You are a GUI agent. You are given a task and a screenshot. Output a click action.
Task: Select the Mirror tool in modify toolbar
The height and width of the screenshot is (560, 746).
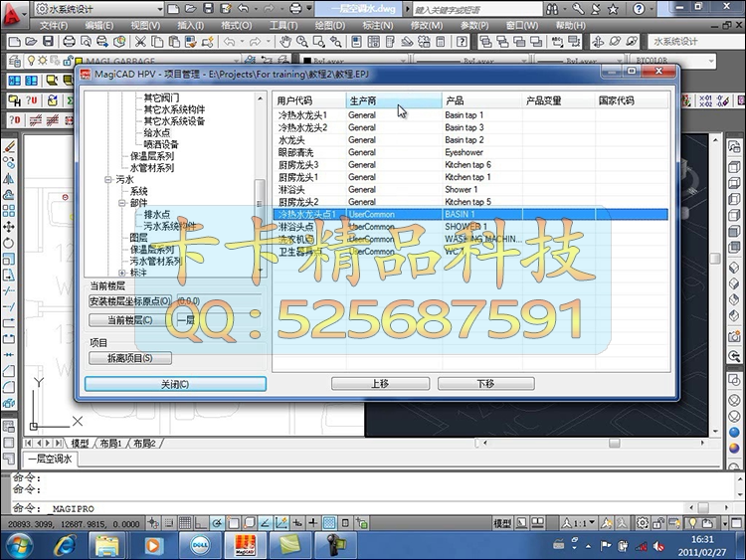[x=9, y=178]
